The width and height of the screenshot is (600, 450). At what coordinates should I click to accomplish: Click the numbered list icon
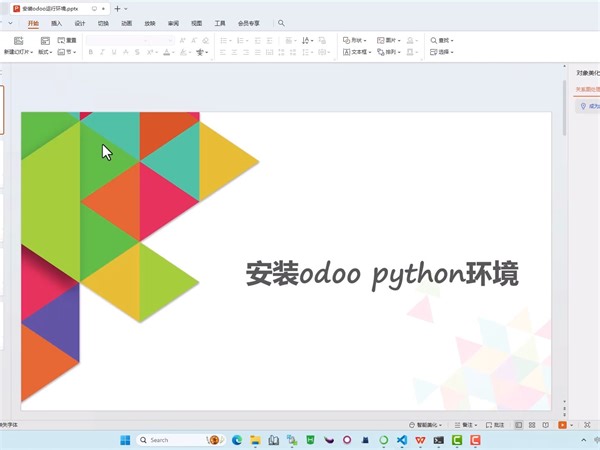242,40
